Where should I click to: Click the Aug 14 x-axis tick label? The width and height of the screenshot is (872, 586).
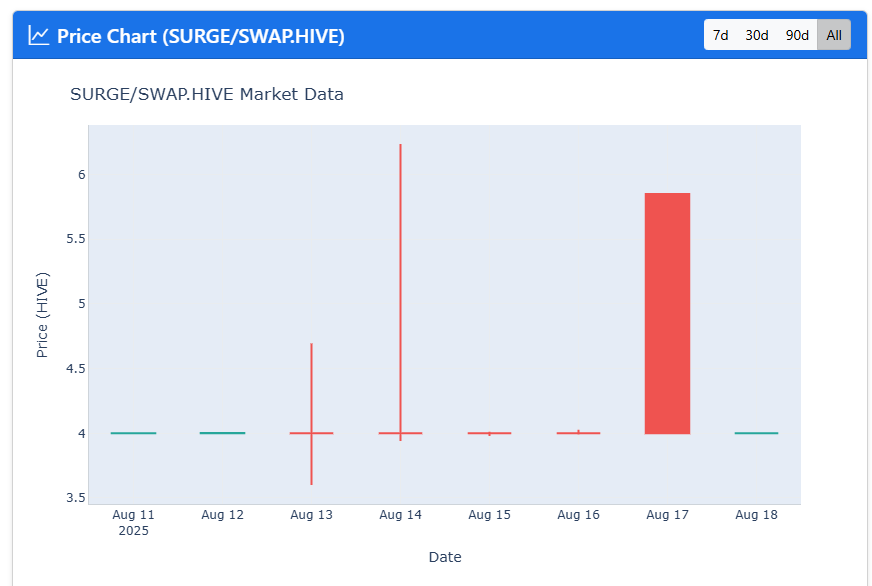point(400,515)
